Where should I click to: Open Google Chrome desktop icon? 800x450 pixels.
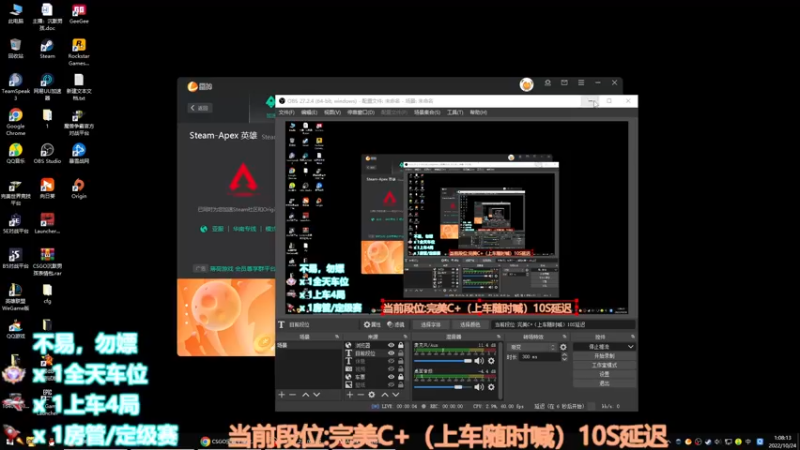tap(15, 122)
